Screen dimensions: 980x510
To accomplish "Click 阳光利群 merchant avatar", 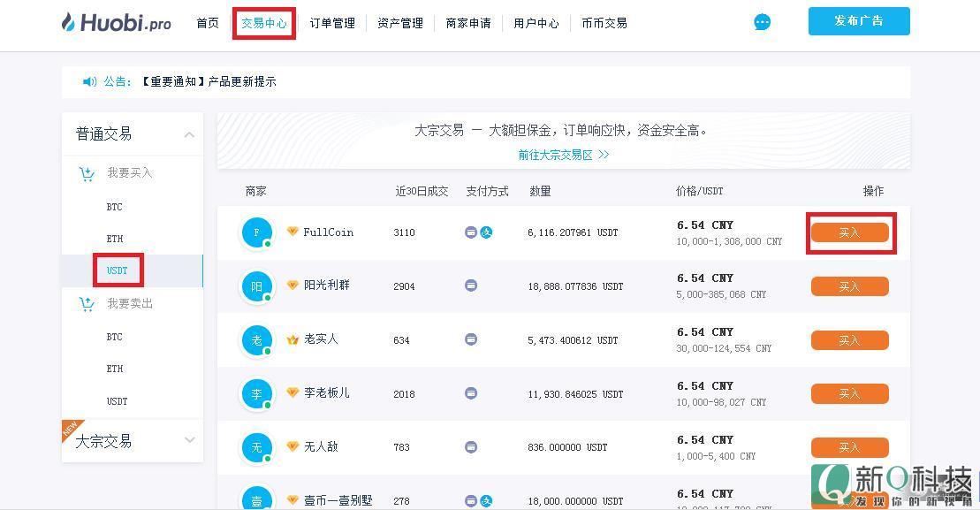I will tap(257, 286).
